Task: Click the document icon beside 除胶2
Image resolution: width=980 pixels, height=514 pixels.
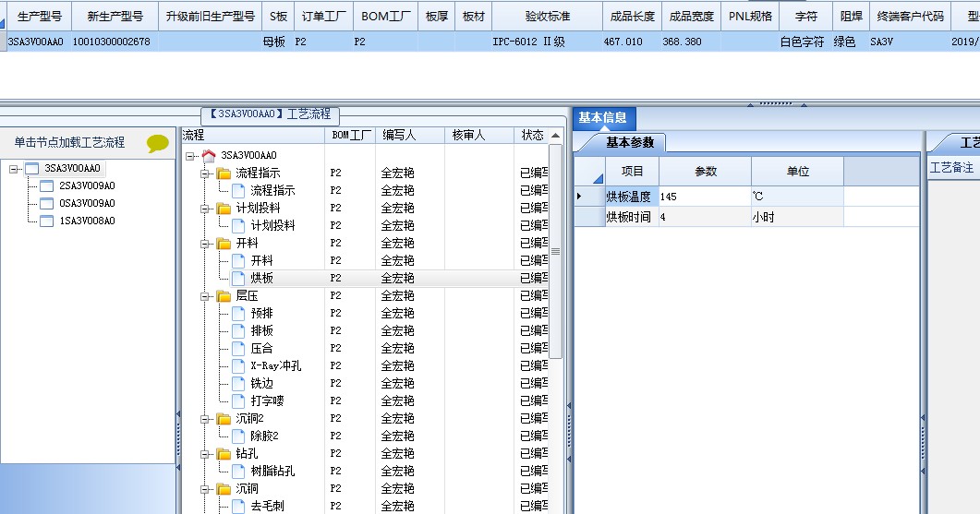Action: pyautogui.click(x=238, y=436)
